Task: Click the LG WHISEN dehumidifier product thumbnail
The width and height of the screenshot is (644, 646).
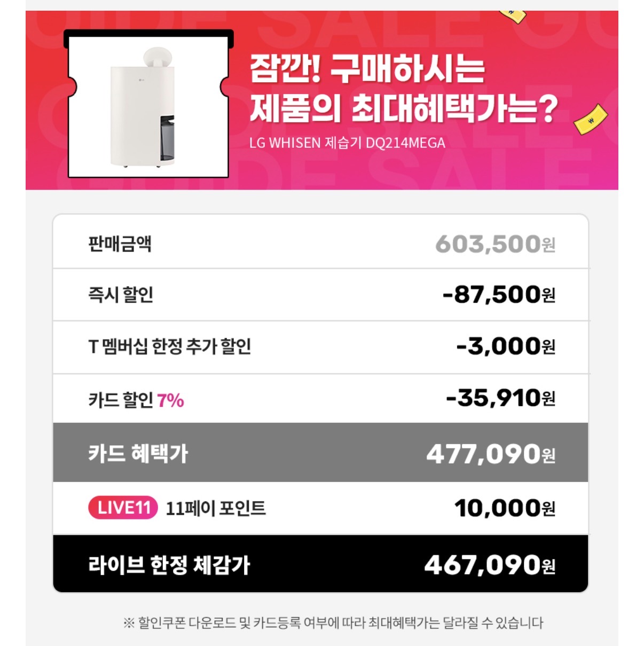Action: click(x=148, y=105)
